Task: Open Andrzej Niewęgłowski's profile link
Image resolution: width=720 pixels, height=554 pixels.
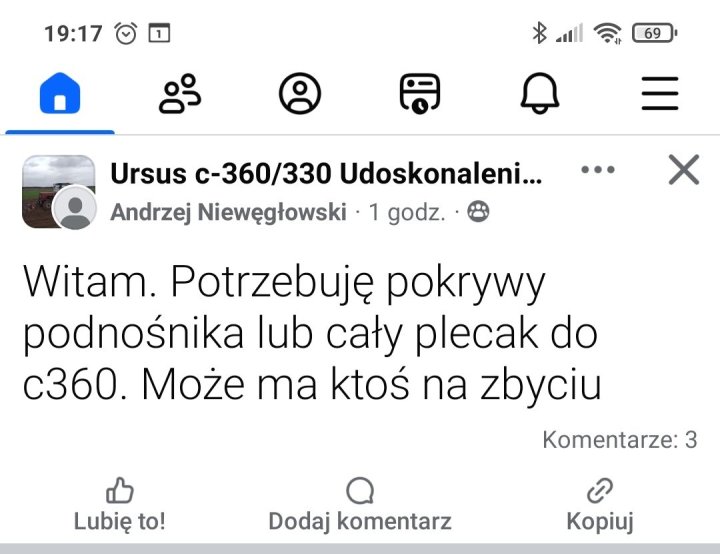Action: click(x=228, y=212)
